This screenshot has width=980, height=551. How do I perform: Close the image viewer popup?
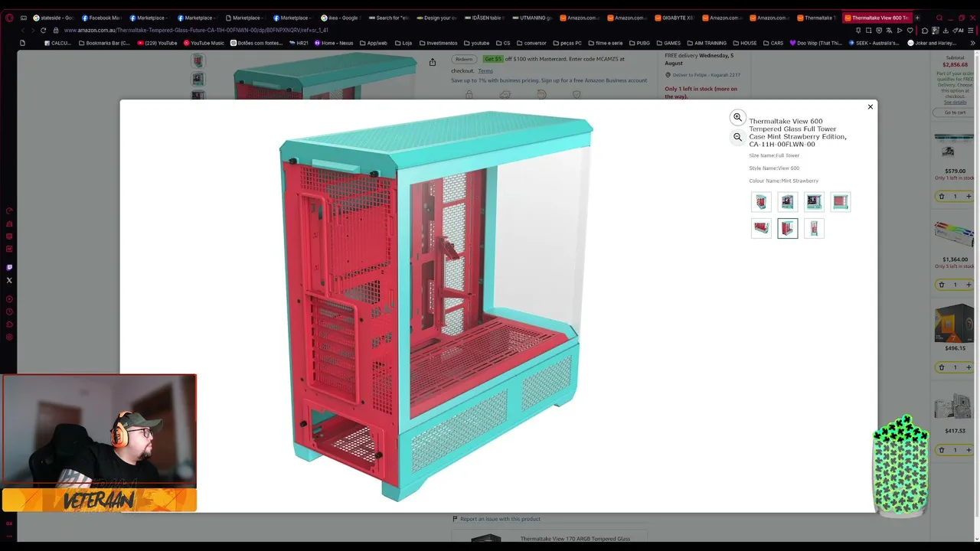tap(871, 107)
